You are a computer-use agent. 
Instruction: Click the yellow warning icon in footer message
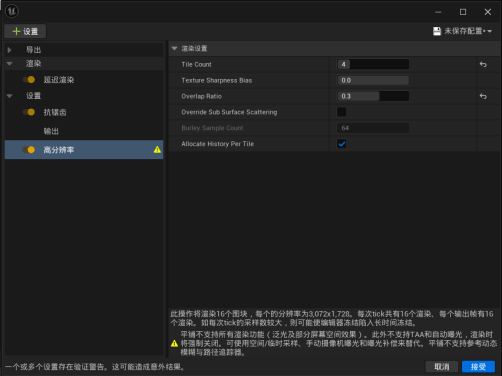[x=174, y=343]
